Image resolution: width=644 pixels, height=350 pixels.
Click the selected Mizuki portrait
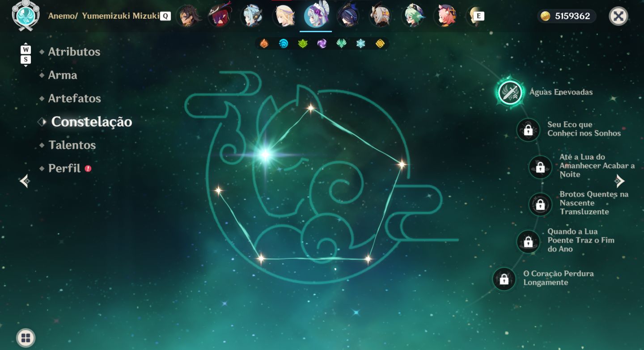(x=316, y=16)
